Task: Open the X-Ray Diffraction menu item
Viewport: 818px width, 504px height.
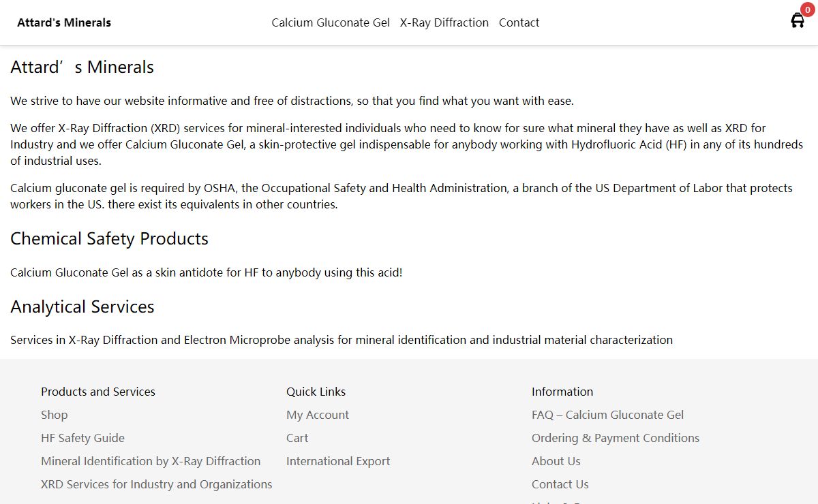Action: tap(444, 22)
